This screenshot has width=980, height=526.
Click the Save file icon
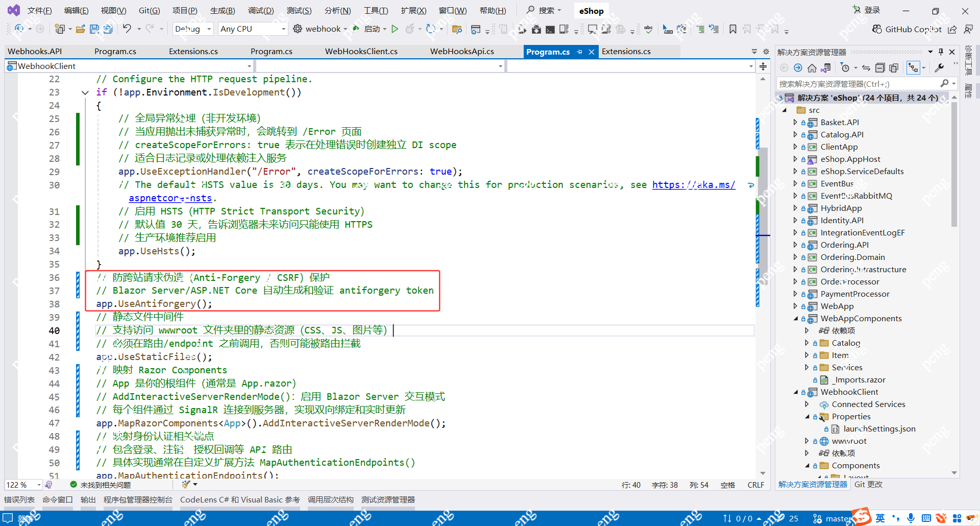coord(94,29)
